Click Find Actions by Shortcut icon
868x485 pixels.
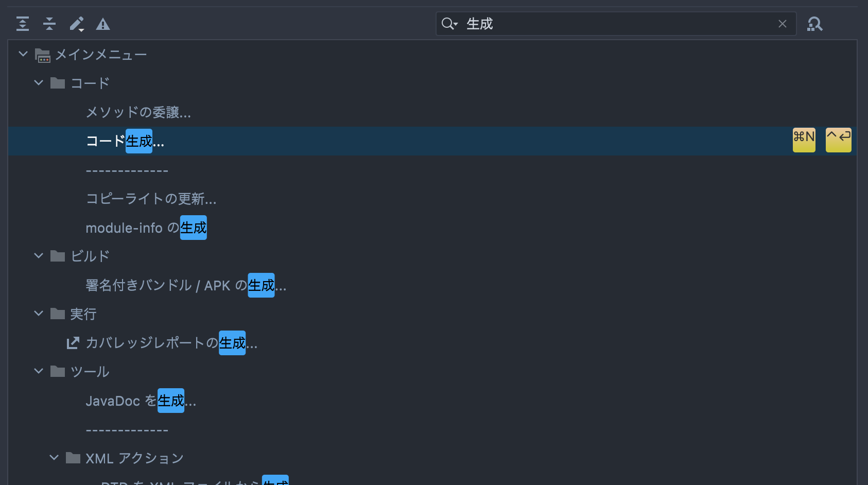[x=815, y=24]
